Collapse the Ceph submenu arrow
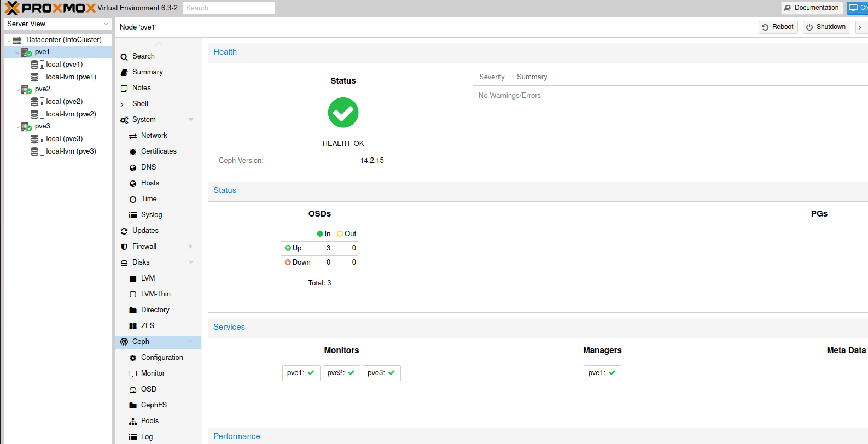Image resolution: width=868 pixels, height=444 pixels. click(x=191, y=342)
